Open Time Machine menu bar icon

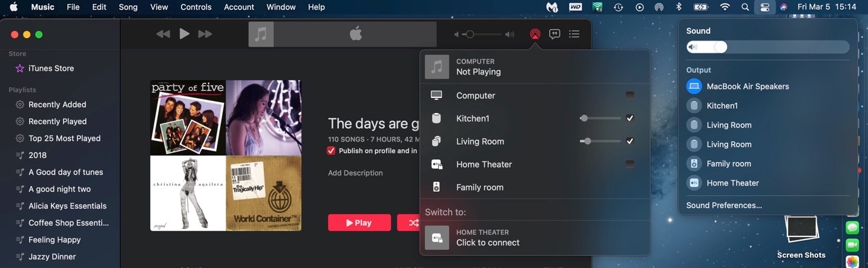pyautogui.click(x=618, y=7)
